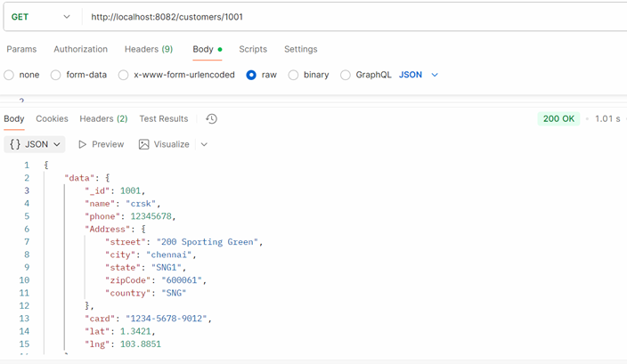View the response Headers (2) tab
Viewport: 627px width, 364px height.
pos(103,118)
